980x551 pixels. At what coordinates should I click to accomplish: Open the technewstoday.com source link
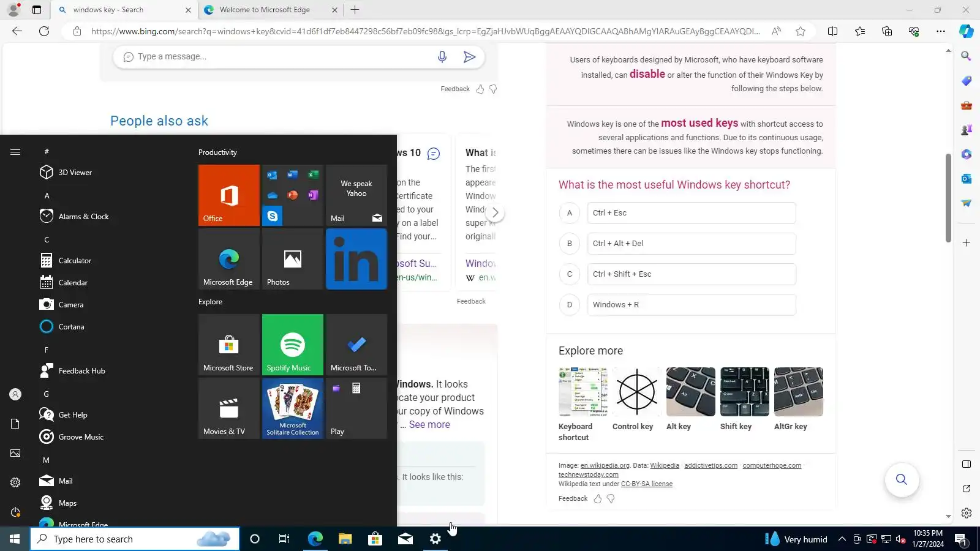click(x=589, y=475)
